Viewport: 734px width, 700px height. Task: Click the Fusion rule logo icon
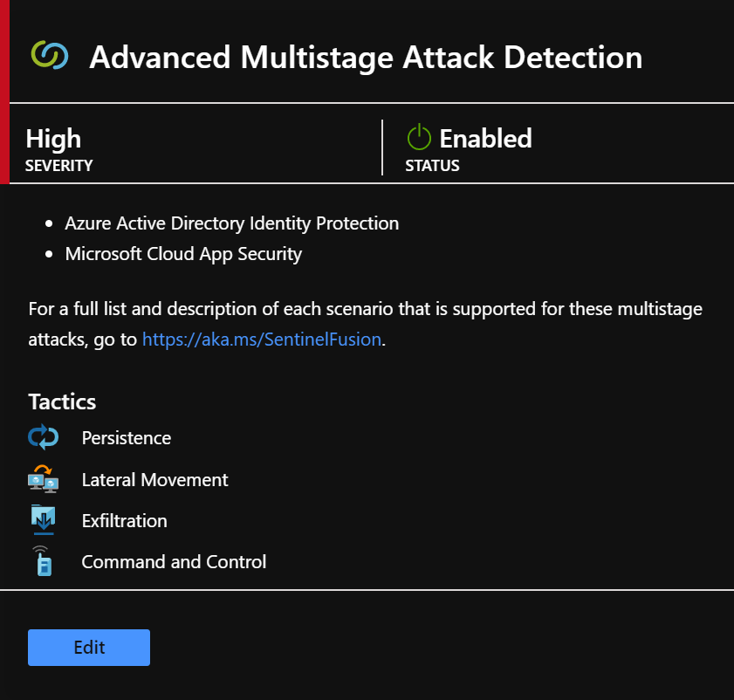51,57
